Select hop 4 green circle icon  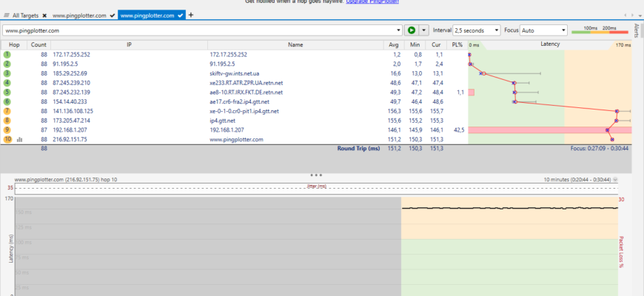7,83
